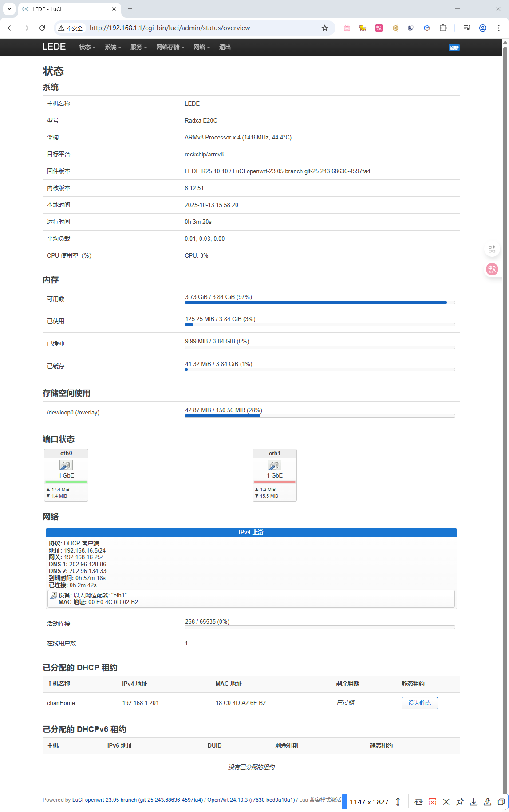Open the LuCI openwrt-23.05 branch footer link

pyautogui.click(x=138, y=800)
